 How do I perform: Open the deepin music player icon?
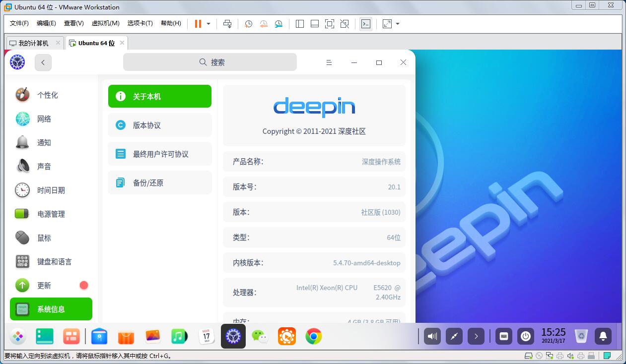coord(179,337)
